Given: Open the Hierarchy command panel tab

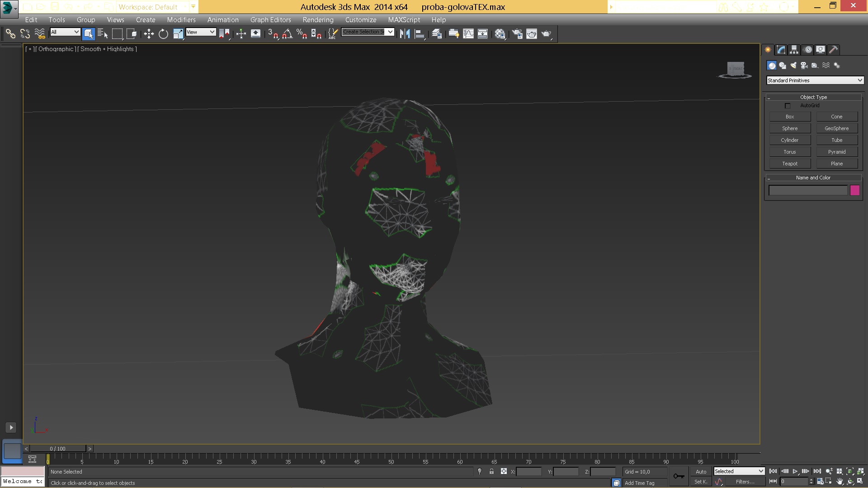Looking at the screenshot, I should 794,50.
